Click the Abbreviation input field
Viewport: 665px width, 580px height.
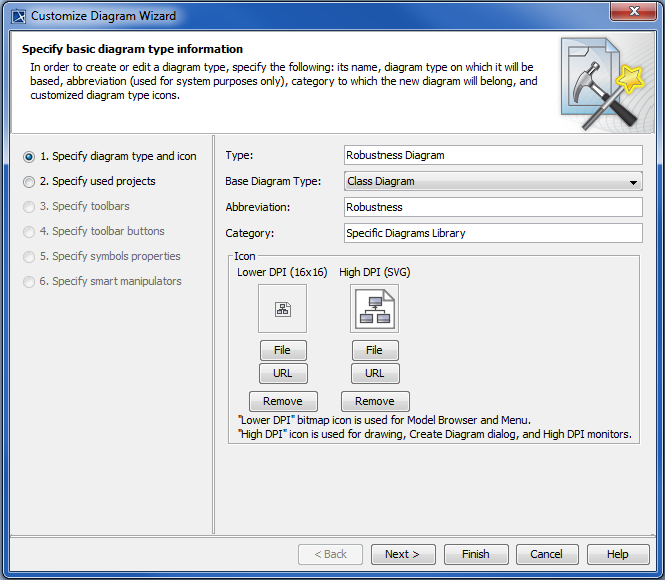pos(493,207)
